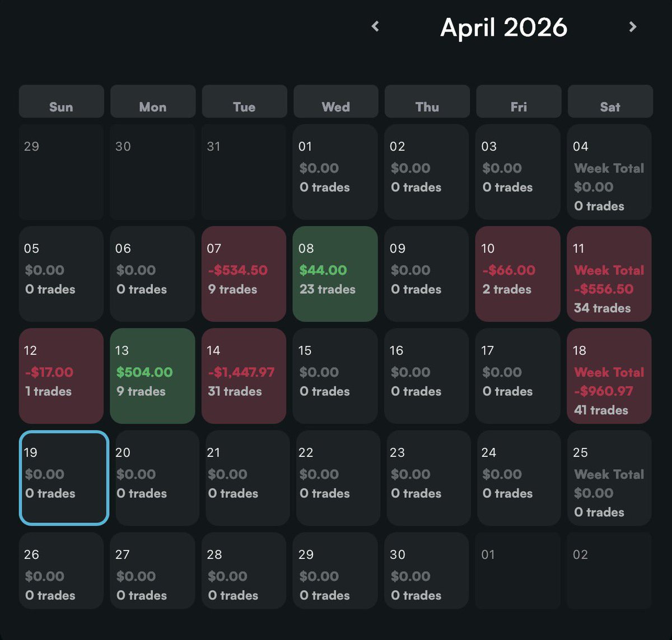Viewport: 672px width, 640px height.
Task: Open day 26 cell
Action: (x=61, y=571)
